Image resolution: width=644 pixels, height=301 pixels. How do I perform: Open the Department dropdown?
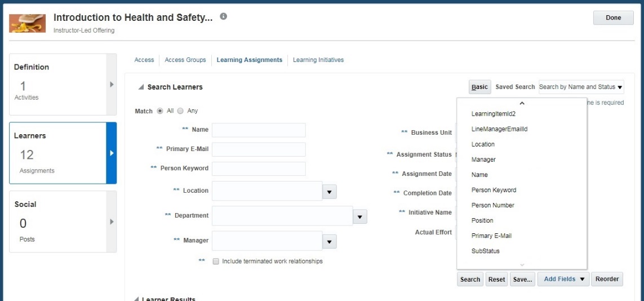(x=360, y=216)
